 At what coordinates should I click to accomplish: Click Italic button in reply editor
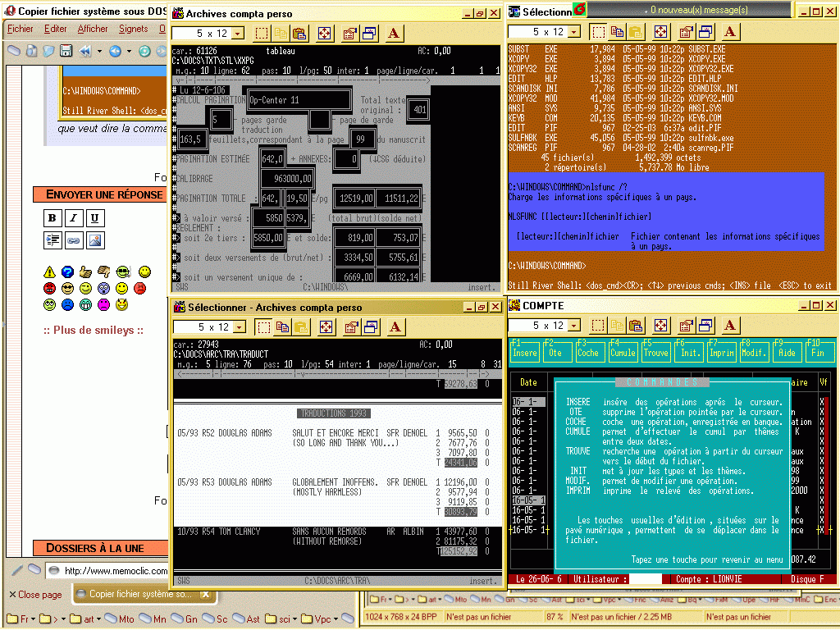[73, 218]
